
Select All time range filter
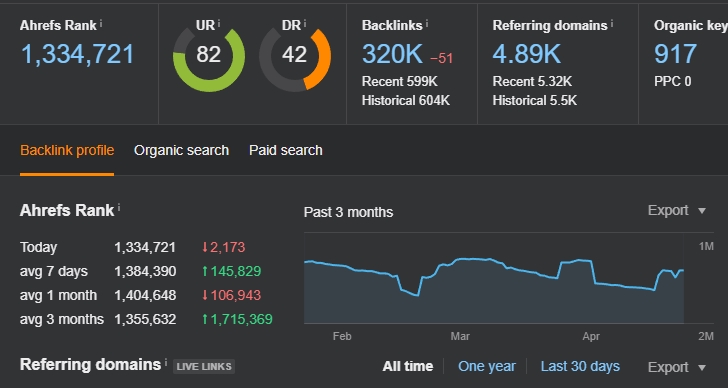point(408,367)
